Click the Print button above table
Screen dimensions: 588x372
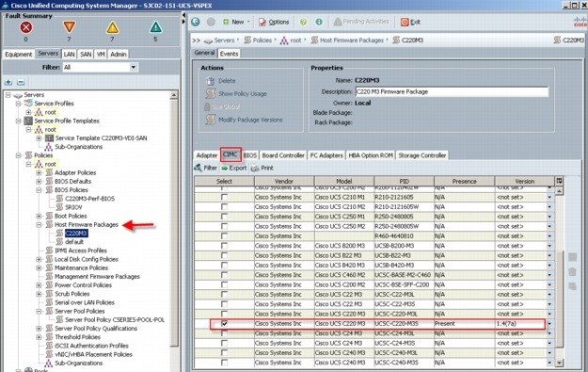click(262, 168)
